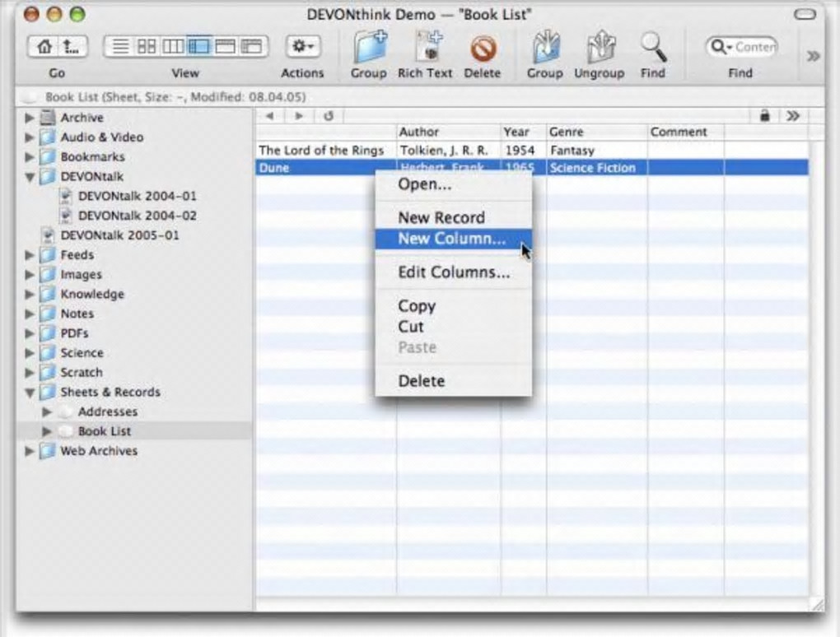The image size is (840, 637).
Task: Expand the Book List sheet
Action: click(x=47, y=431)
